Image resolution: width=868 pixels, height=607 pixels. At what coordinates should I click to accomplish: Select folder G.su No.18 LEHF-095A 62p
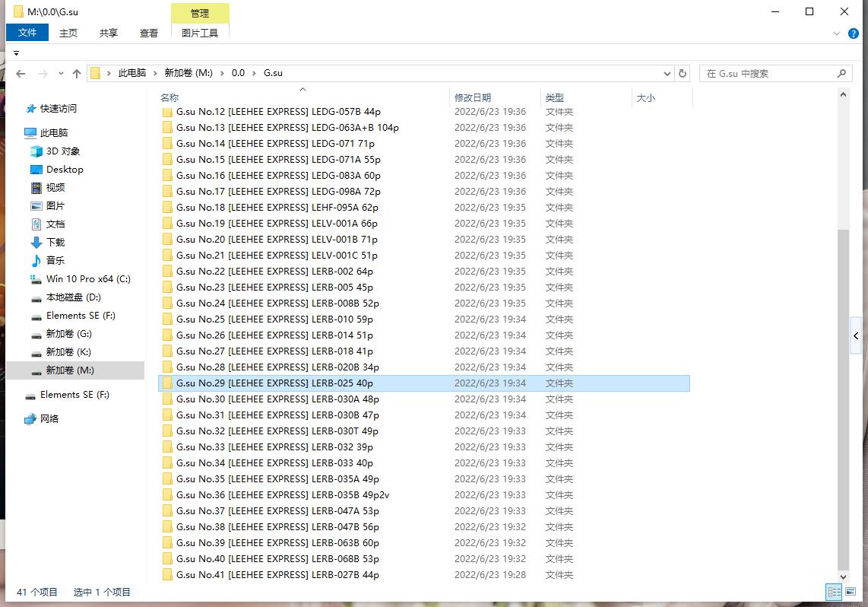(x=424, y=208)
